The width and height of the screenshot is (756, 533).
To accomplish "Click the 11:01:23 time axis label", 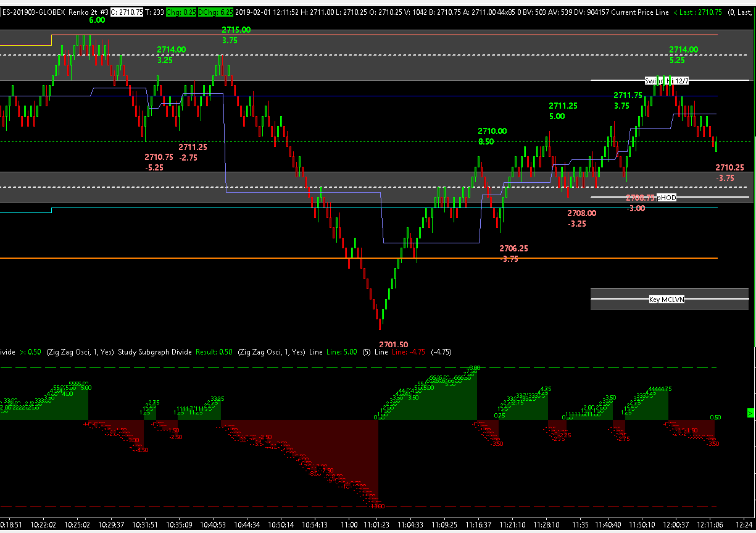I will [x=376, y=524].
